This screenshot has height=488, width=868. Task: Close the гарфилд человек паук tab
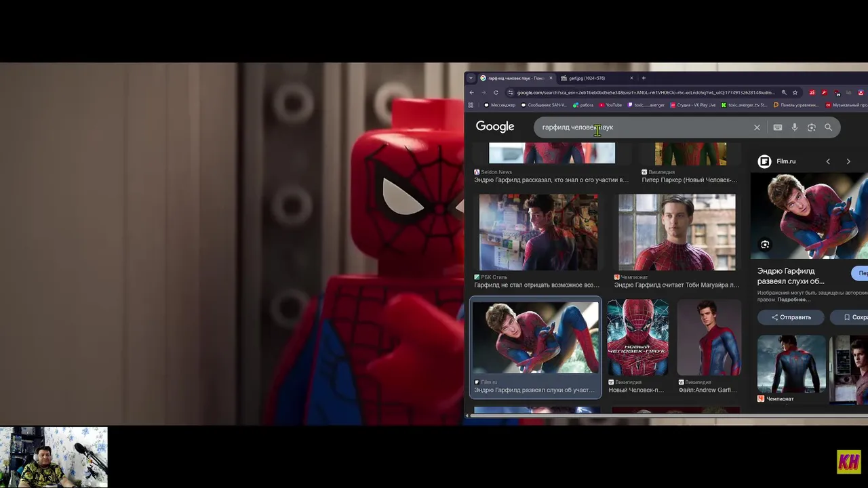point(551,78)
